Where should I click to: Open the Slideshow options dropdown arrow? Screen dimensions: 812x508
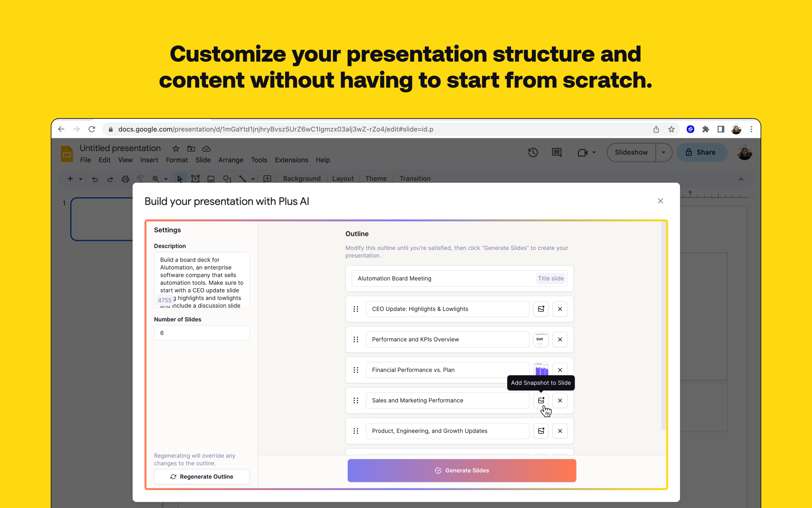(663, 152)
